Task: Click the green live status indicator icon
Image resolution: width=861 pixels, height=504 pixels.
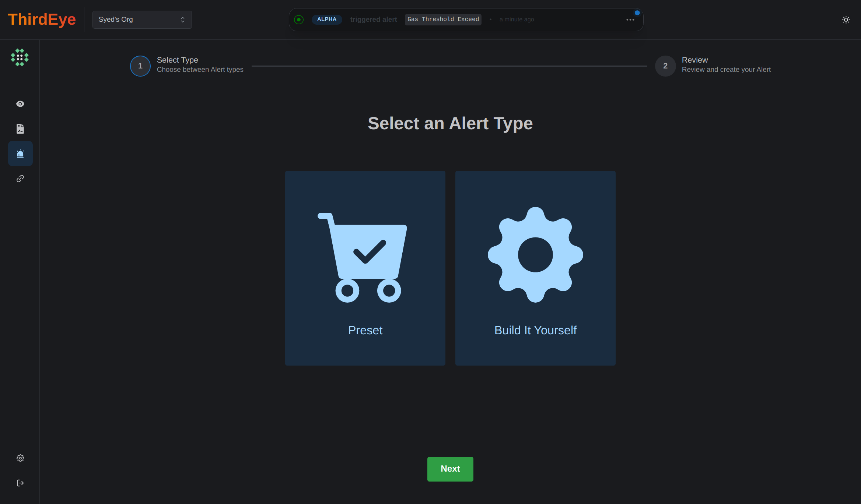Action: click(299, 20)
